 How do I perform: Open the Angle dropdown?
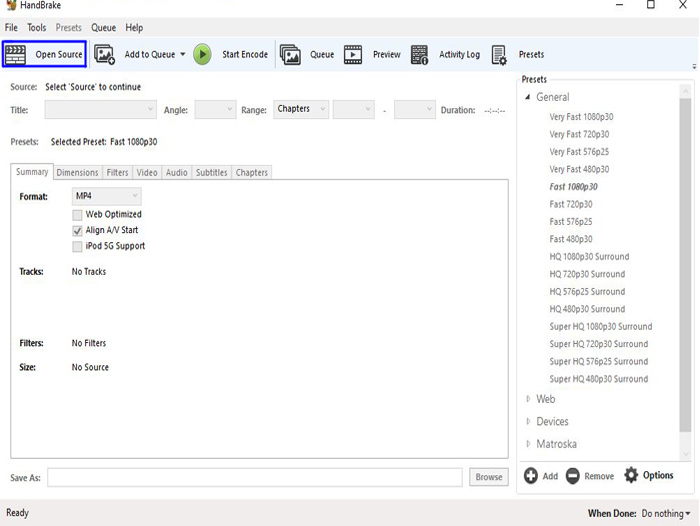pos(215,109)
